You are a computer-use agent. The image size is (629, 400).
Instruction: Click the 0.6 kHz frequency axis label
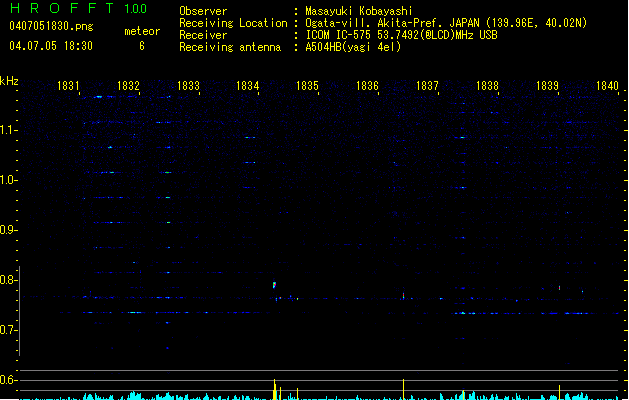point(8,380)
